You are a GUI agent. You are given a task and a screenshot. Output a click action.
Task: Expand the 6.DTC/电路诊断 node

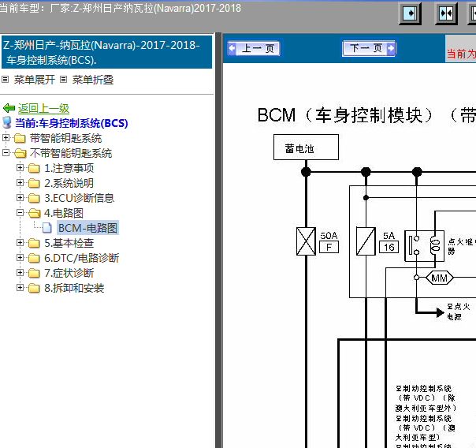(x=20, y=258)
